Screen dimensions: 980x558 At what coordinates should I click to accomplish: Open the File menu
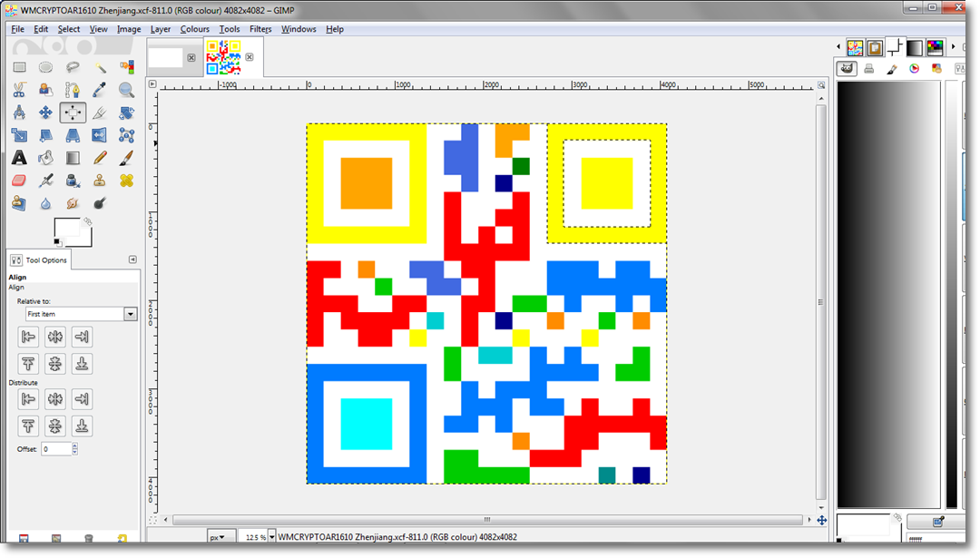click(x=17, y=29)
